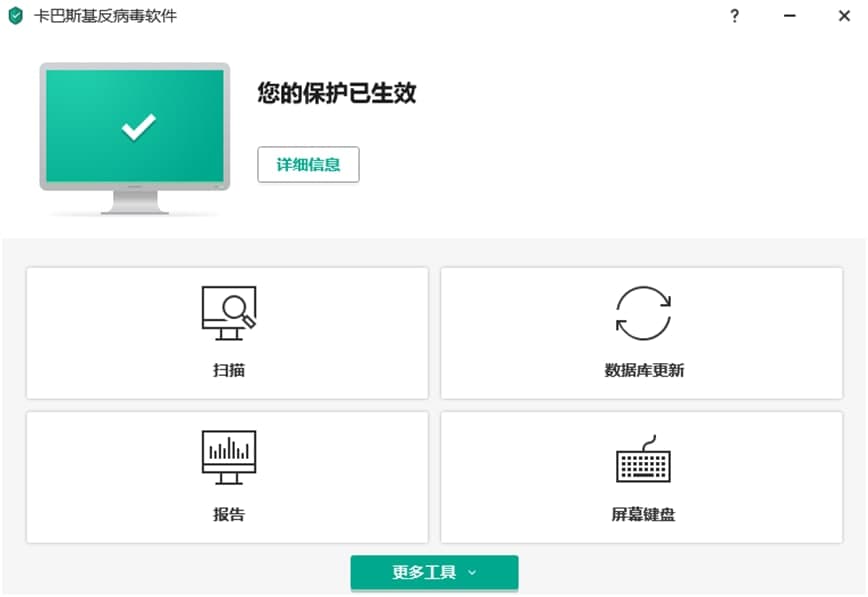Click the 卡巴斯基反病毒软件 title text
This screenshot has height=597, width=868.
tap(105, 16)
